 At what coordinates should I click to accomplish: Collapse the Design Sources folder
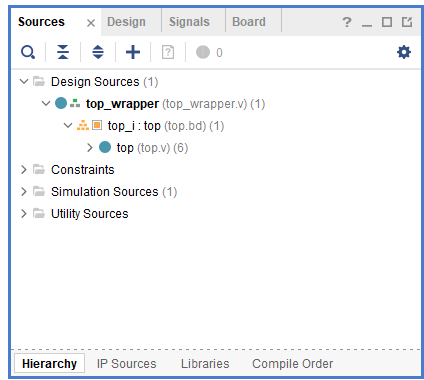tap(24, 81)
